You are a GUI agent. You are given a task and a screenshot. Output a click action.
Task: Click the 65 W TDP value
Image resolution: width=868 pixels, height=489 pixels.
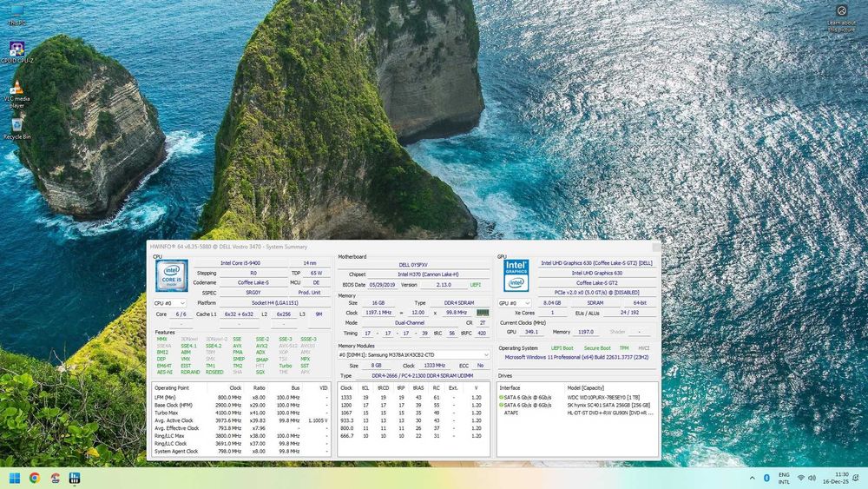coord(316,273)
